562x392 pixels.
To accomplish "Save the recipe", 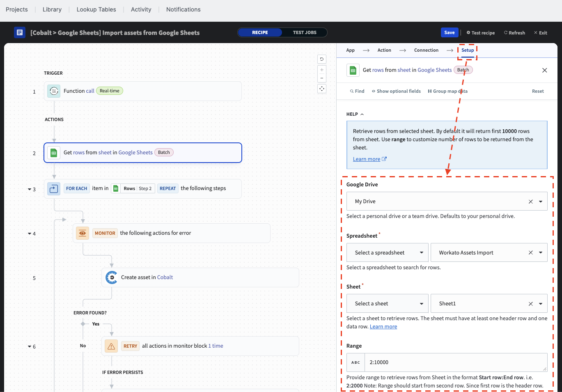I will tap(450, 32).
